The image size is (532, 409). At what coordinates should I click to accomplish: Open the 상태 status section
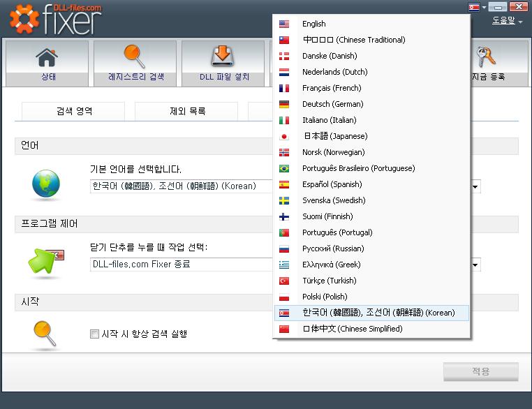(x=47, y=64)
